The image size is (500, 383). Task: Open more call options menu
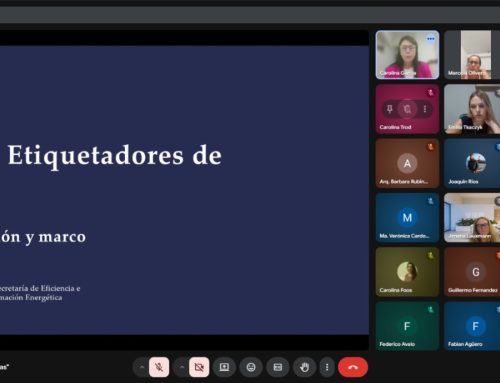click(327, 367)
